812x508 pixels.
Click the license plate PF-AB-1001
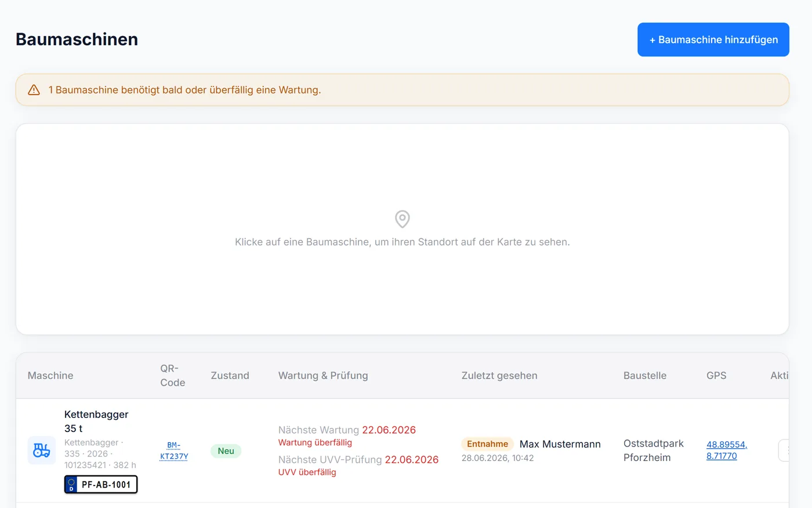pyautogui.click(x=101, y=484)
